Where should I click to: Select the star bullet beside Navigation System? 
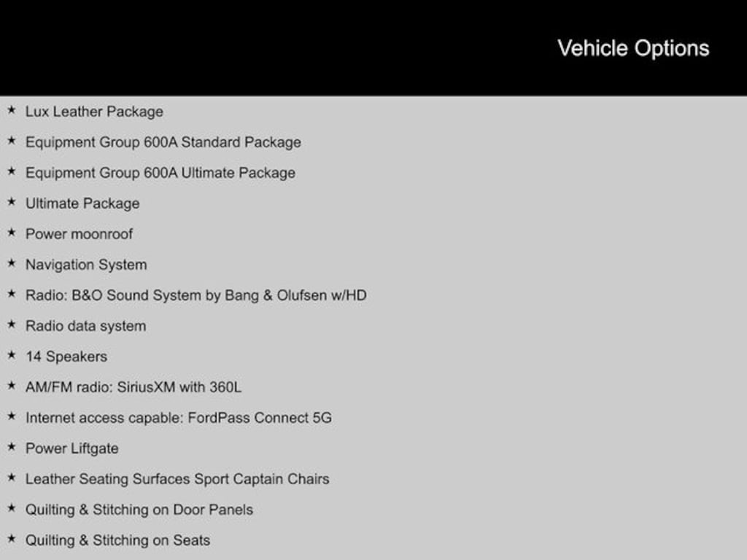click(11, 264)
